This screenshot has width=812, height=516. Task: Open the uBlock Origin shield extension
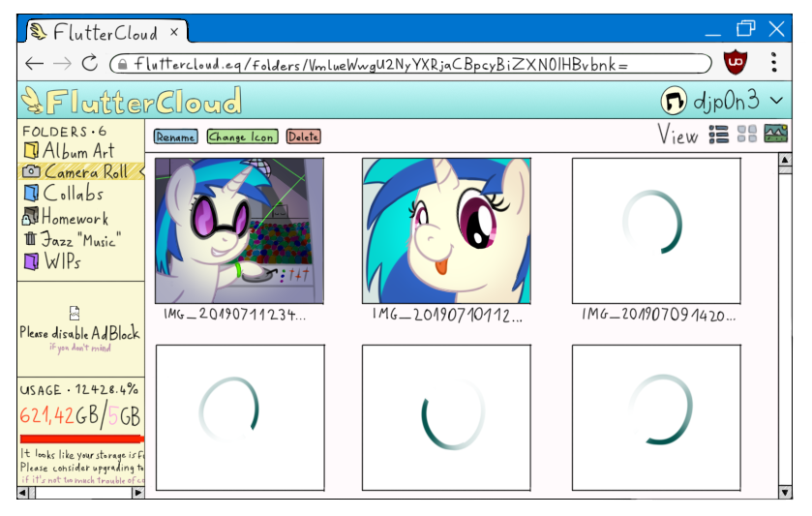pyautogui.click(x=736, y=62)
